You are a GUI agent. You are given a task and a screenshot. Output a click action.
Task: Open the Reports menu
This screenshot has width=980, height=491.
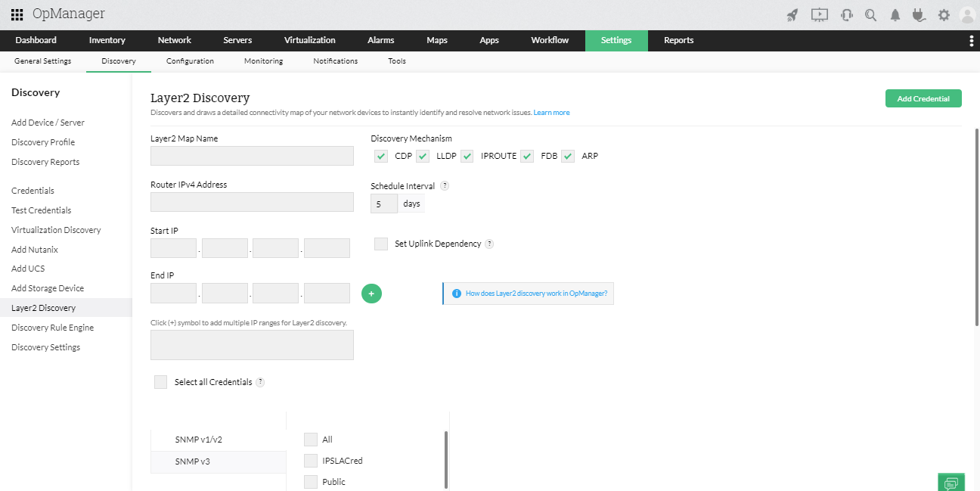click(x=679, y=40)
